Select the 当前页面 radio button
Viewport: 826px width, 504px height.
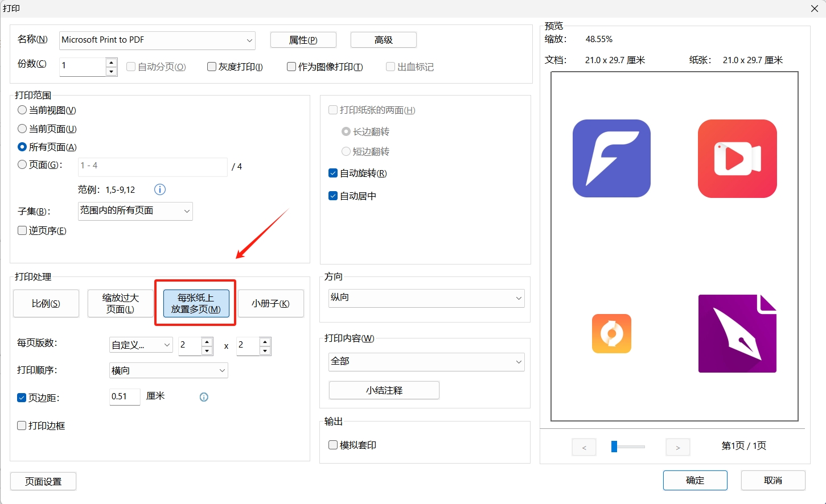click(x=22, y=129)
